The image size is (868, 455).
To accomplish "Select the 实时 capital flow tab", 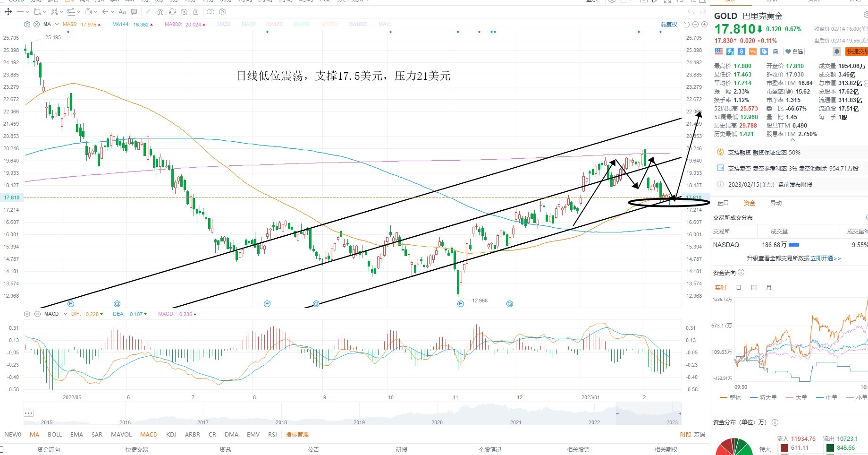I will coord(721,287).
